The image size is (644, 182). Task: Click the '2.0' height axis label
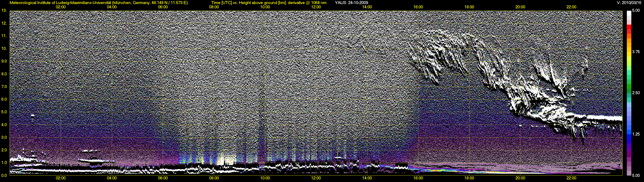4,150
